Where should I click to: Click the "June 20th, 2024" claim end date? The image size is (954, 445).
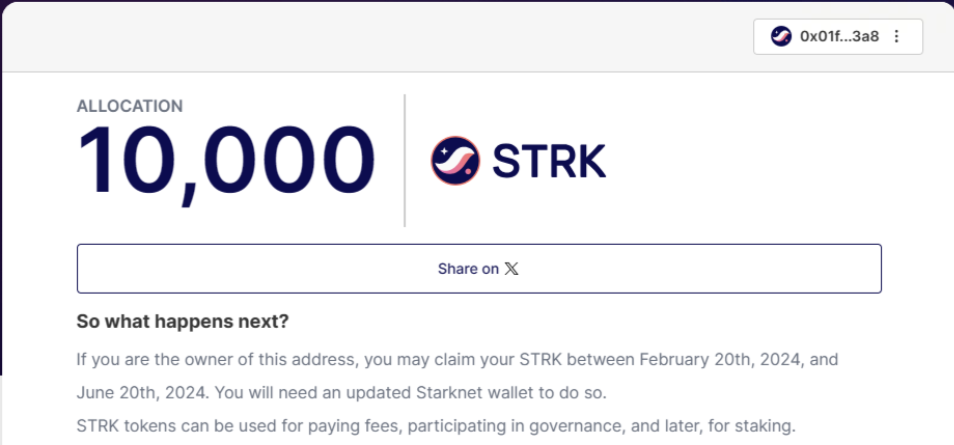[x=142, y=393]
